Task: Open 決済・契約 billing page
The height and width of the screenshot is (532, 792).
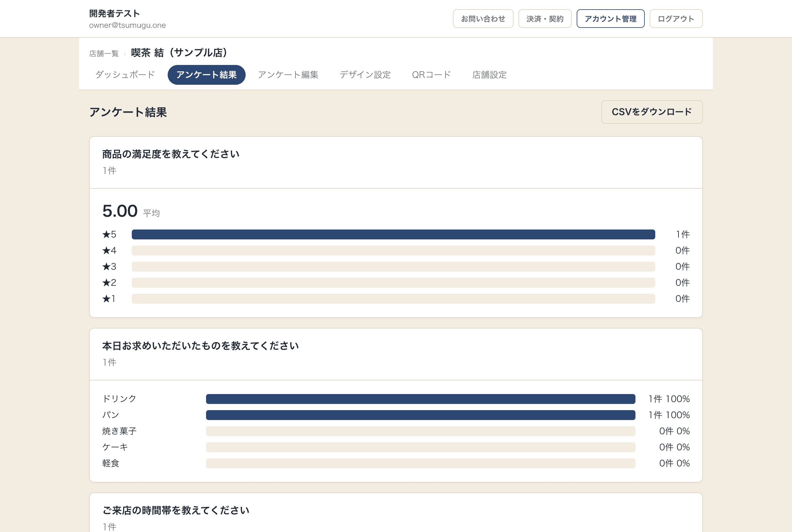Action: tap(544, 19)
